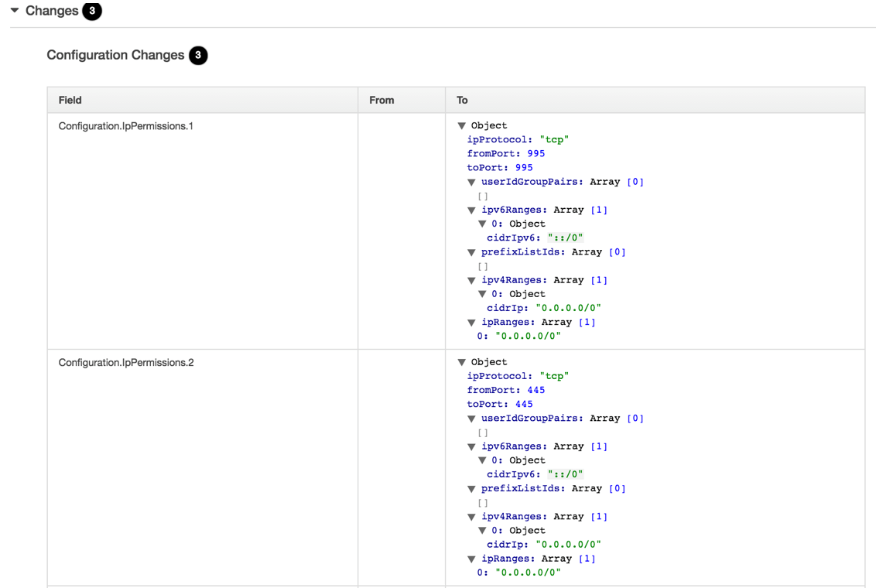Image resolution: width=876 pixels, height=588 pixels.
Task: Collapse userIdGroupPairs array in IpPermissions.2
Action: pyautogui.click(x=471, y=419)
